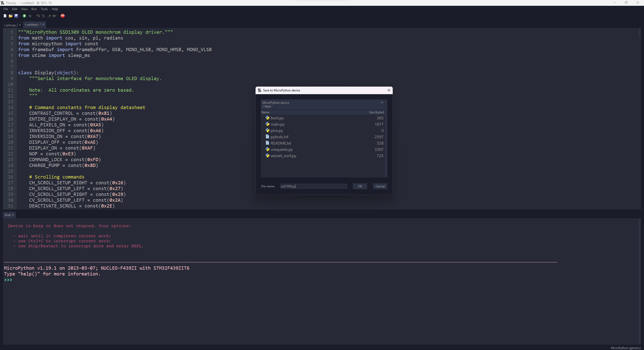Click the '/ flash' path segment

(267, 107)
